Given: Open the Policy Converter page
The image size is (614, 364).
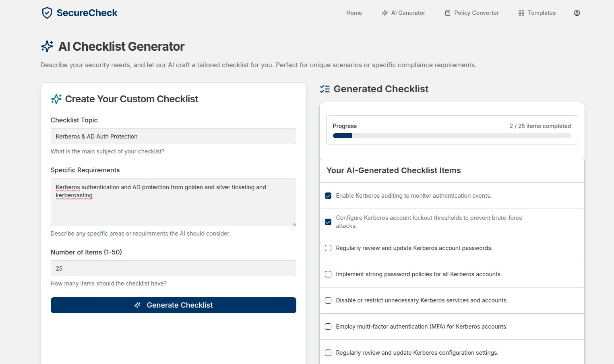Looking at the screenshot, I should [476, 12].
